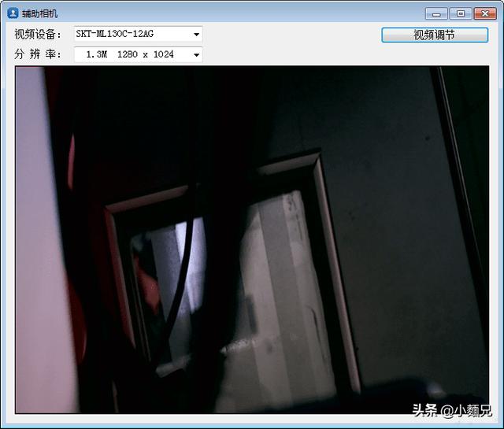Minimize the 辅助相机 window
Viewport: 504px width, 429px height.
(x=436, y=14)
